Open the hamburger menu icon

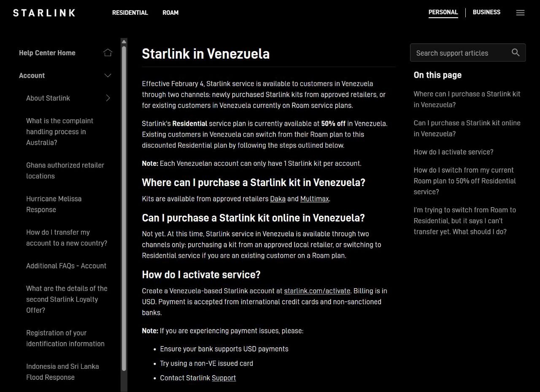point(520,13)
